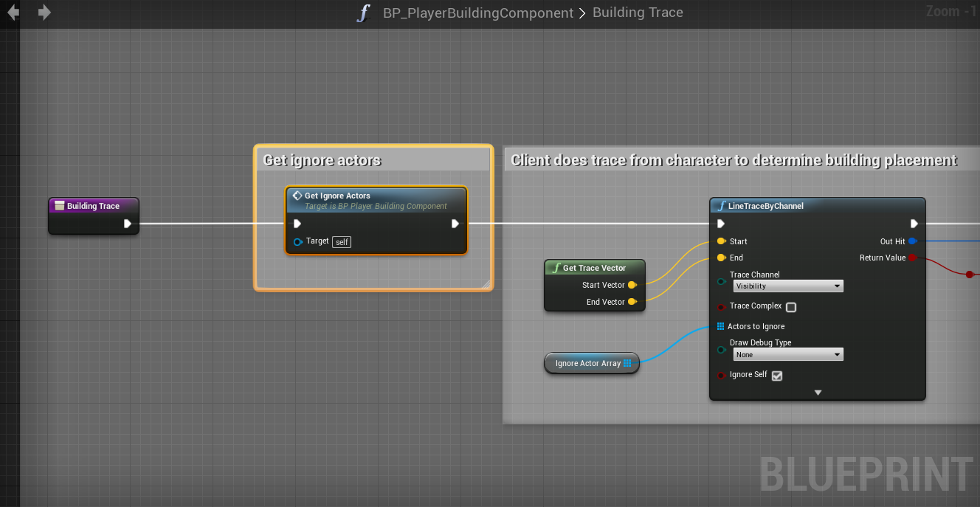Click the Return Value output pin

[x=912, y=258]
